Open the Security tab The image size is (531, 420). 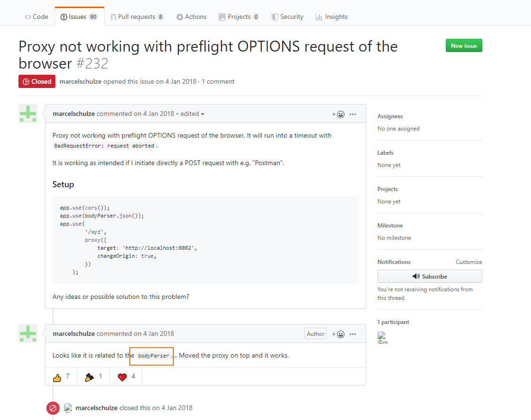(x=287, y=17)
